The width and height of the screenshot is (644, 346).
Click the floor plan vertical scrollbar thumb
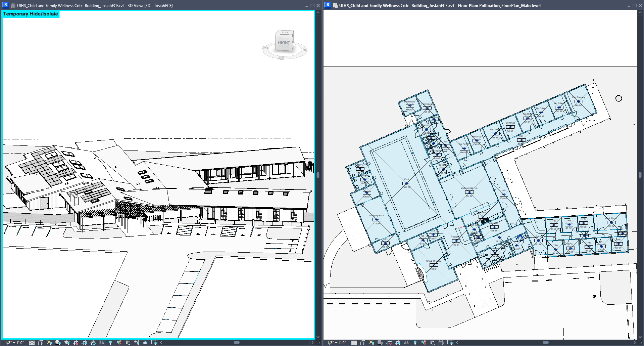(640, 175)
